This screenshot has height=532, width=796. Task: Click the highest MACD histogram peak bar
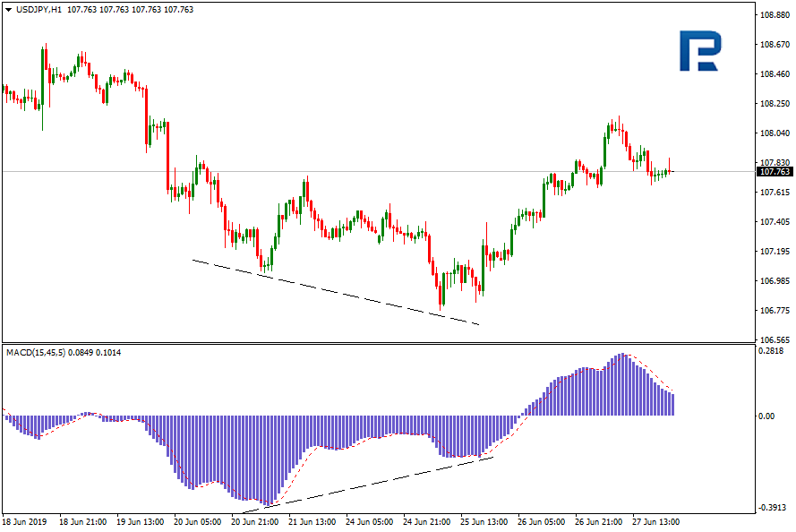[622, 385]
